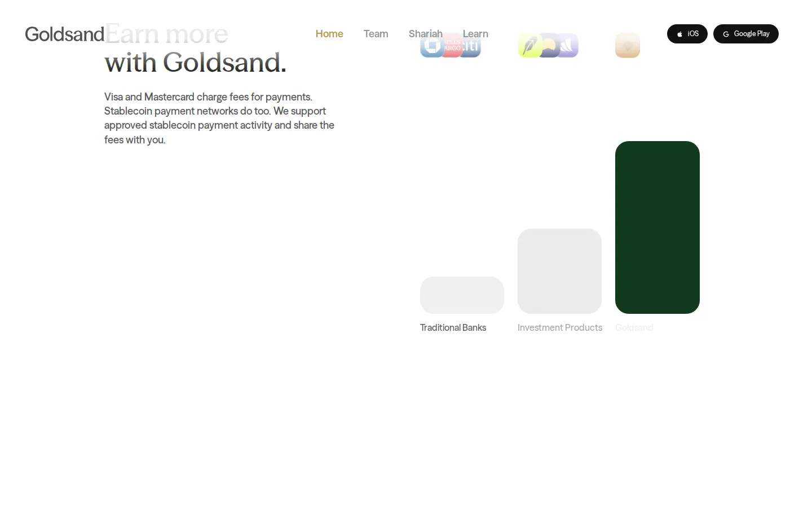
Task: Click the Goldsand logo in header
Action: point(65,34)
